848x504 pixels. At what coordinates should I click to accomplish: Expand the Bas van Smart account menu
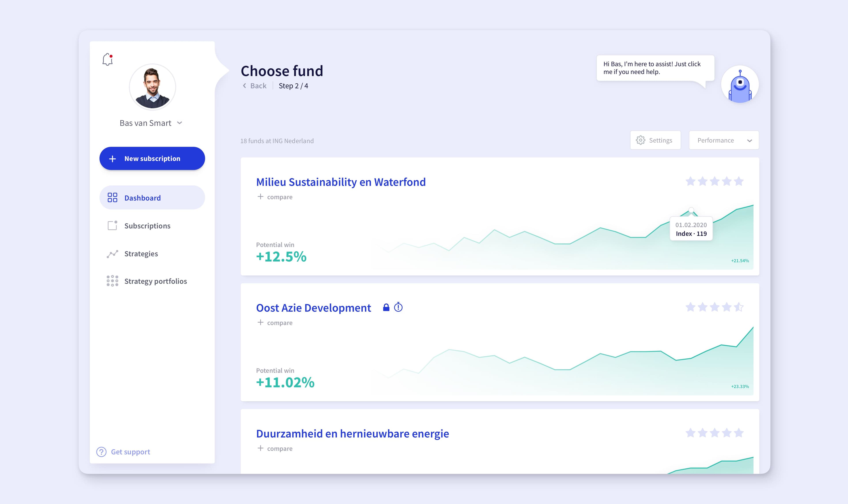[180, 123]
